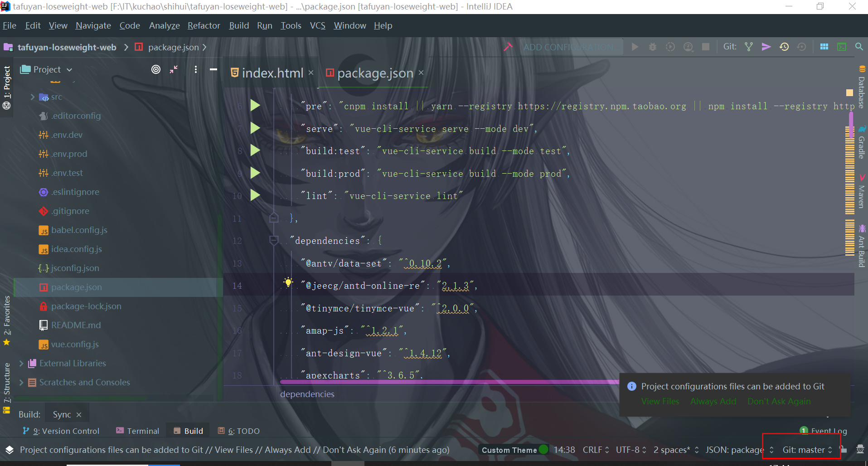The image size is (868, 466).
Task: Click the Custom Theme green indicator
Action: 543,450
